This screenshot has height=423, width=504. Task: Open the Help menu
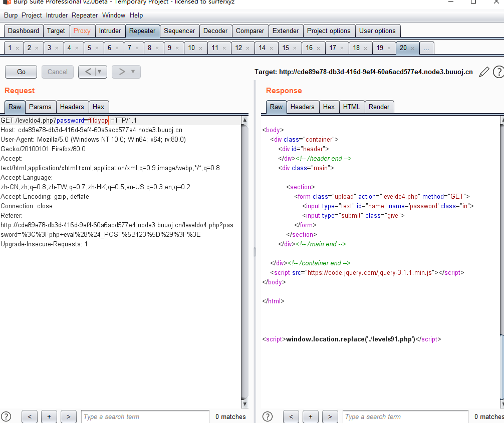click(136, 16)
